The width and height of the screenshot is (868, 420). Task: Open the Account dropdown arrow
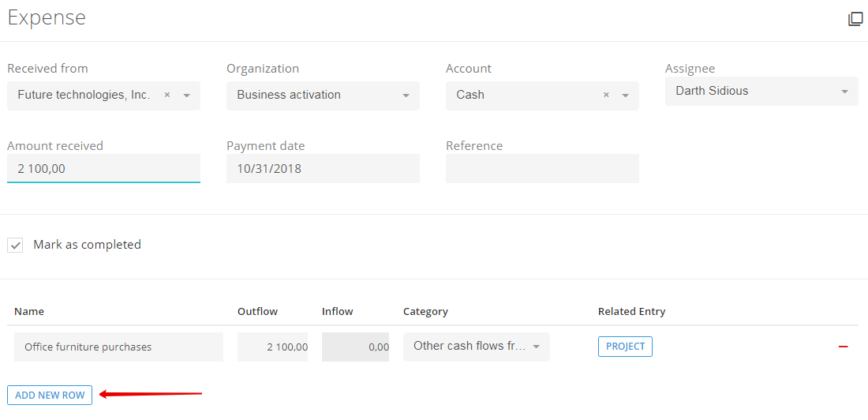(626, 96)
